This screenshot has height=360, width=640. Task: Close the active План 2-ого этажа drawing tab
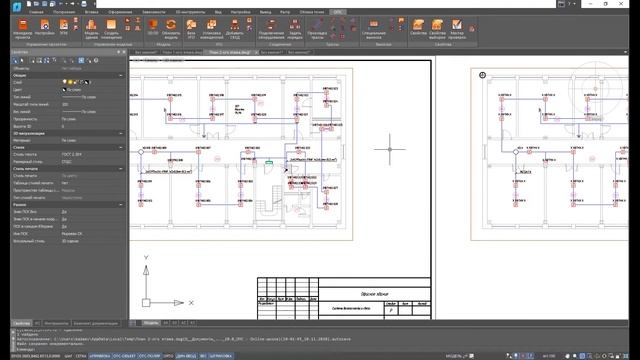[x=256, y=52]
